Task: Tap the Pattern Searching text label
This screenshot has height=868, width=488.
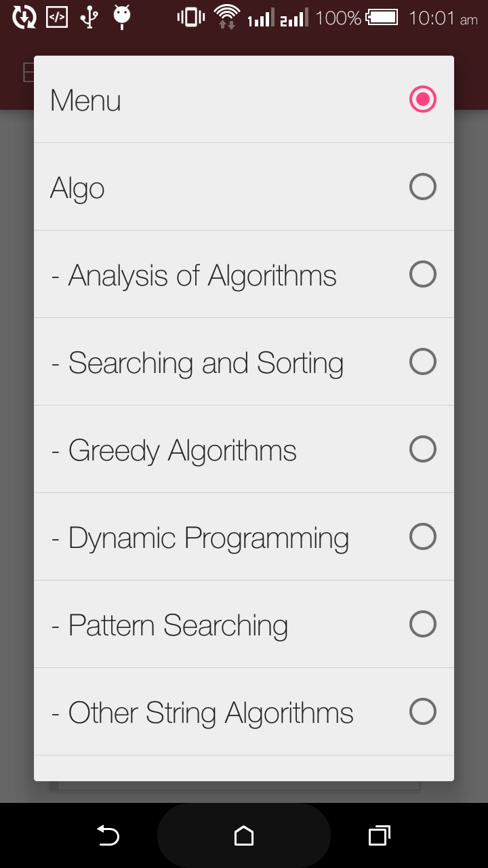Action: point(178,625)
